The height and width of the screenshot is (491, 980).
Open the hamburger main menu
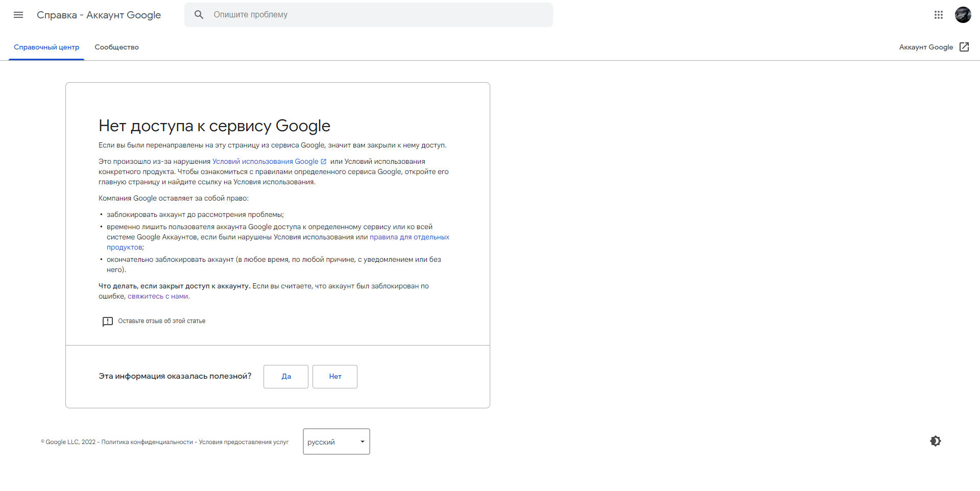18,15
